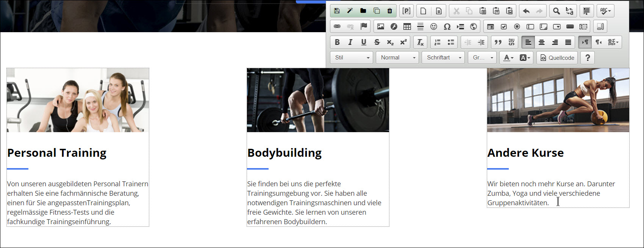Click the Bodybuilding heading text
Image resolution: width=644 pixels, height=248 pixels.
coord(284,153)
